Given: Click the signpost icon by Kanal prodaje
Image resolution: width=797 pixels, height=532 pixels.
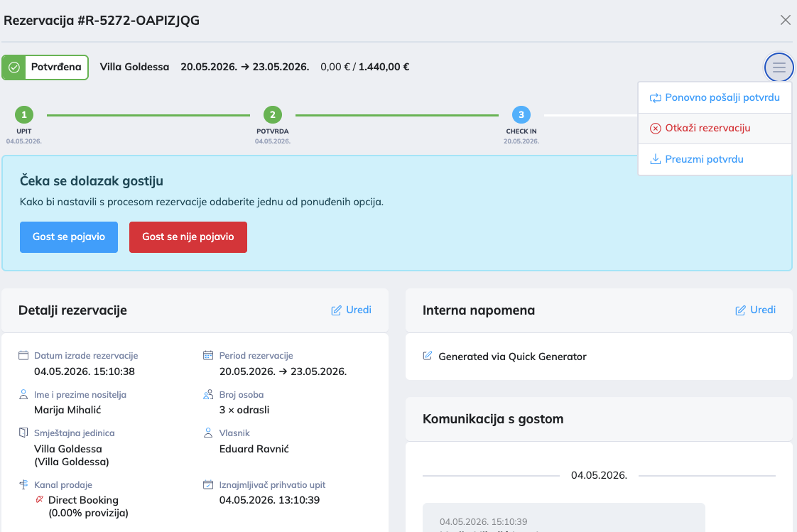Looking at the screenshot, I should [x=23, y=484].
